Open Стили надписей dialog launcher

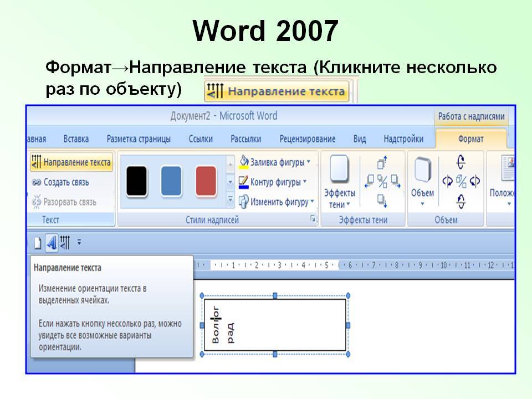pos(313,219)
